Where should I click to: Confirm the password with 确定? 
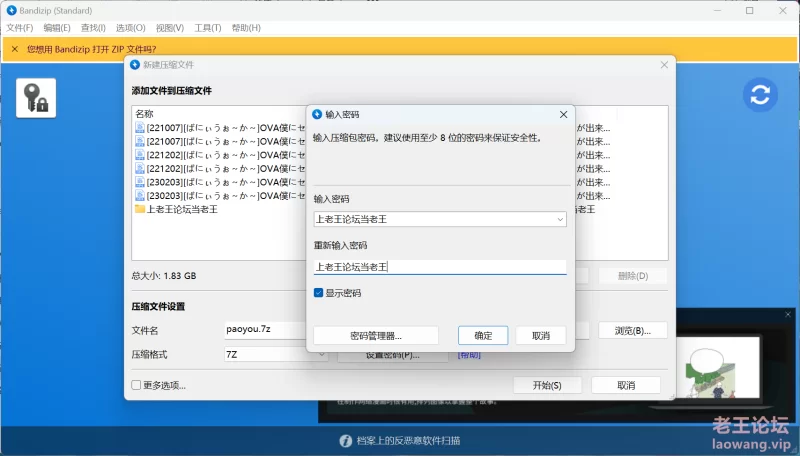click(x=483, y=336)
